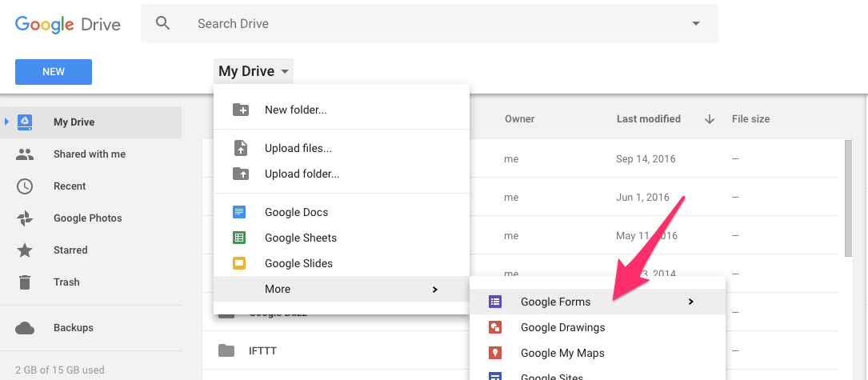This screenshot has height=380, width=868.
Task: Select Upload folder... menu entry
Action: click(x=302, y=174)
